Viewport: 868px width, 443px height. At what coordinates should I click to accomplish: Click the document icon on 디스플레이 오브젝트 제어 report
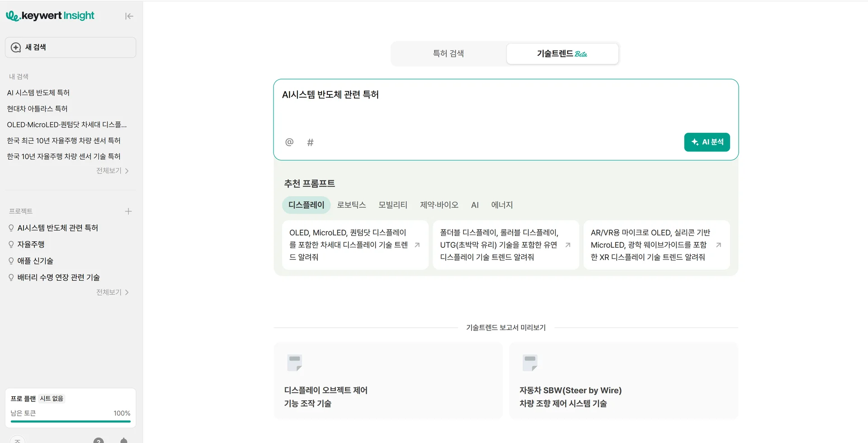coord(295,363)
